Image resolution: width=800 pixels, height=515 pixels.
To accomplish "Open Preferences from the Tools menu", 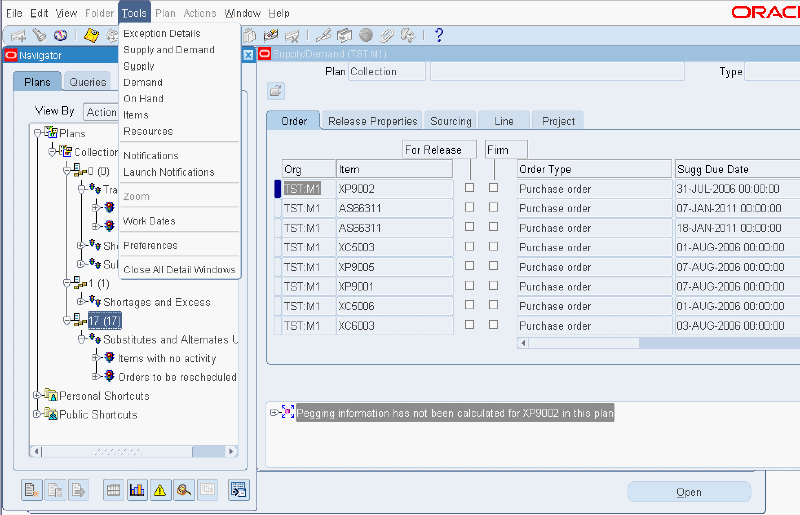I will coord(151,246).
